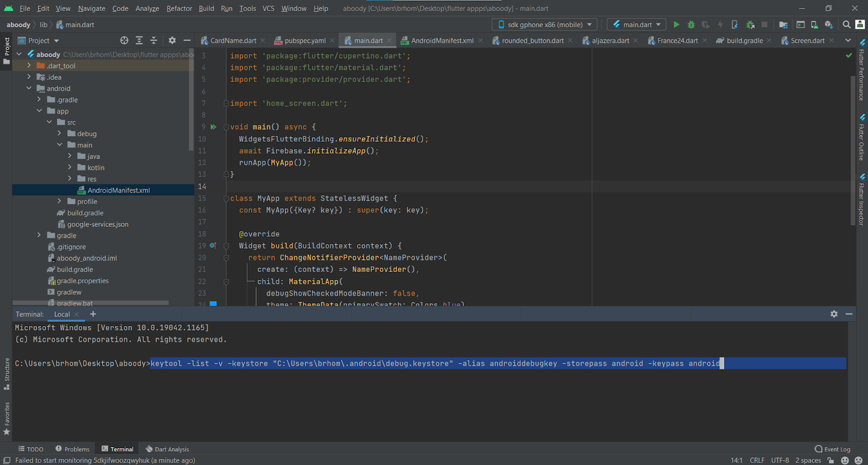Select google-services.json in the project tree

click(98, 224)
